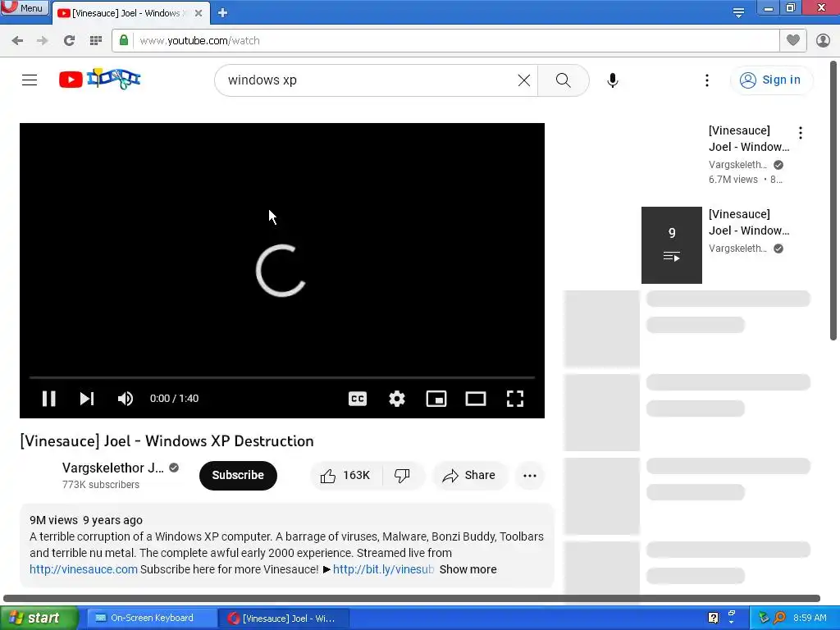
Task: Open the Windows start menu
Action: tap(39, 618)
